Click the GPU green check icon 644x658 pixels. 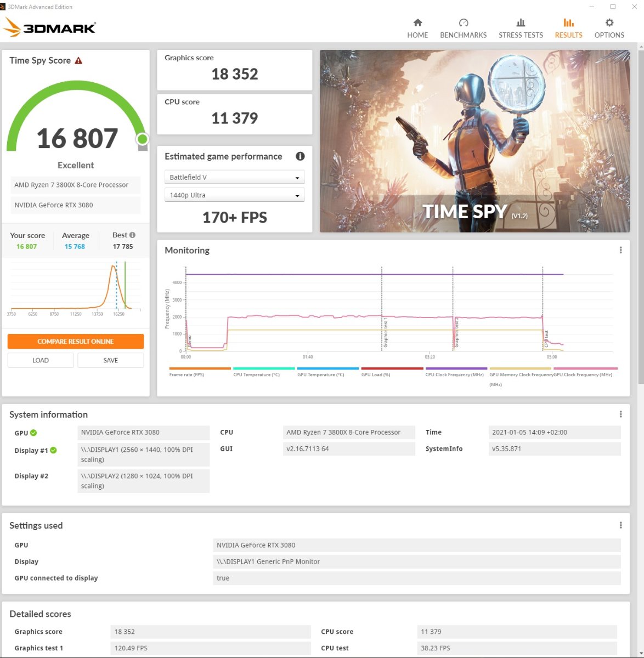(33, 433)
